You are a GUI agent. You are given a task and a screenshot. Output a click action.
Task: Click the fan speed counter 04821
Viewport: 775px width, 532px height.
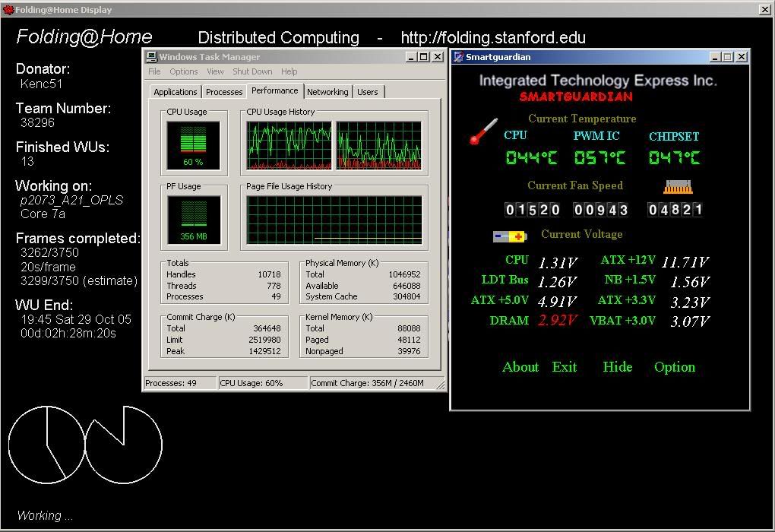coord(675,210)
